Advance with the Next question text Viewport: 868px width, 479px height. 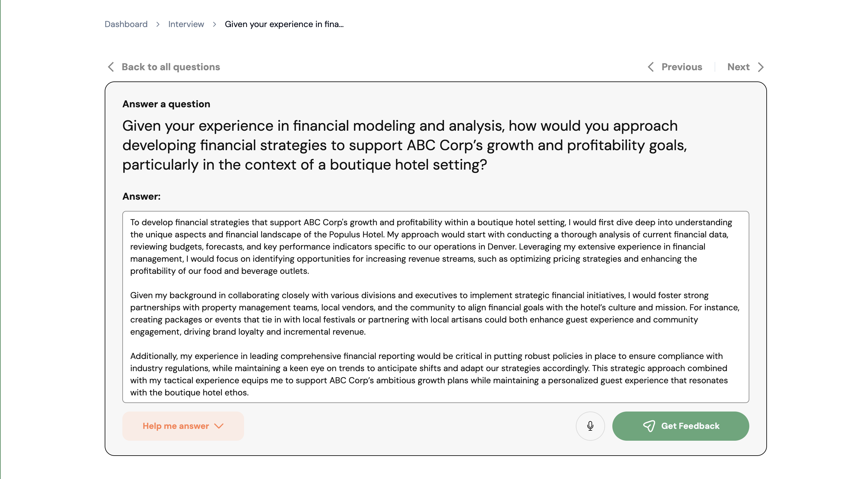click(738, 67)
